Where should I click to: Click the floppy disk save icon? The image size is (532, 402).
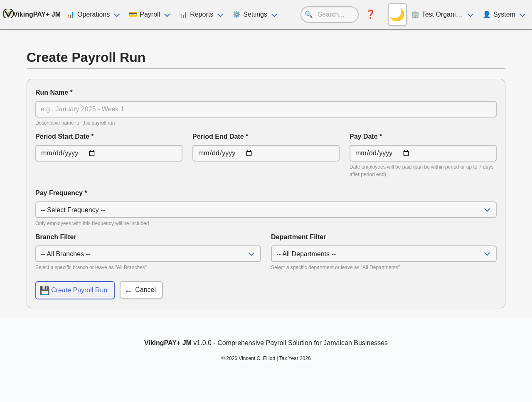click(x=44, y=290)
